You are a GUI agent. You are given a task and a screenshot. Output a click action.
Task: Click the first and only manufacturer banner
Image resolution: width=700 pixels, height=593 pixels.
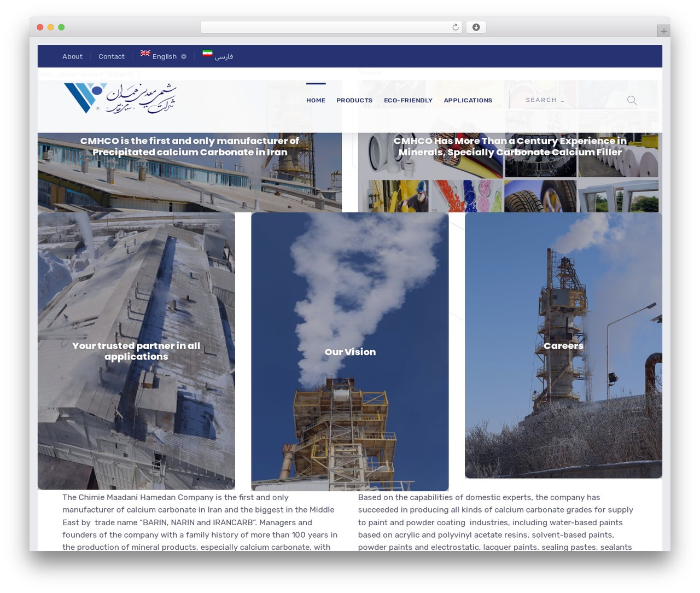(x=190, y=146)
